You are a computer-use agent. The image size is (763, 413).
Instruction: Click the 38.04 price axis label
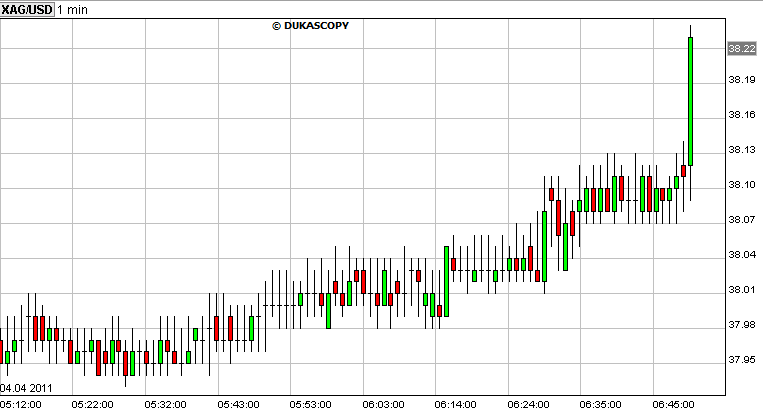pyautogui.click(x=742, y=254)
